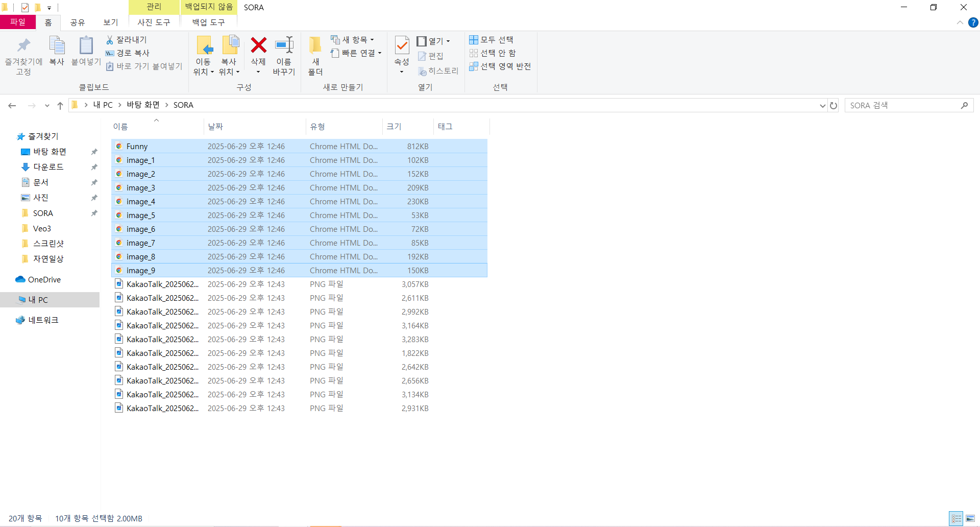Screen dimensions: 980x527
Task: Expand address bar history dropdown
Action: tap(822, 106)
